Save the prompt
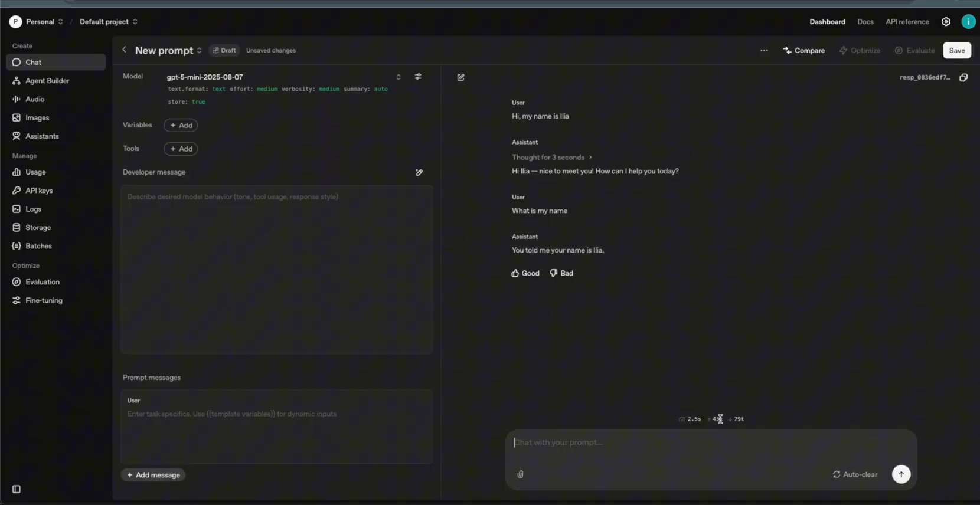980x505 pixels. [956, 51]
